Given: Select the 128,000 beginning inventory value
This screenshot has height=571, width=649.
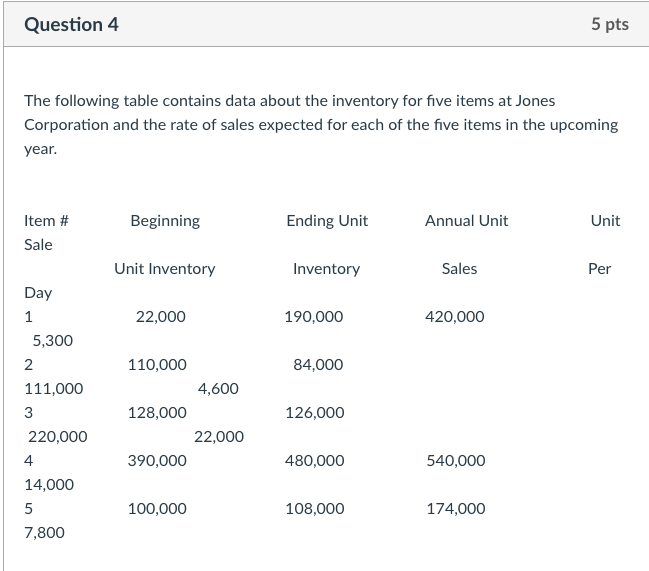Looking at the screenshot, I should pyautogui.click(x=157, y=413).
